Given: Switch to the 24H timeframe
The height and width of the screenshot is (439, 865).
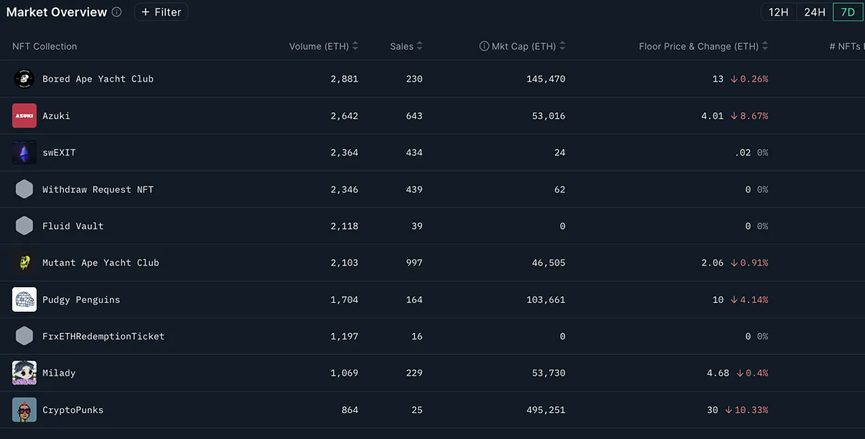Looking at the screenshot, I should coord(815,12).
